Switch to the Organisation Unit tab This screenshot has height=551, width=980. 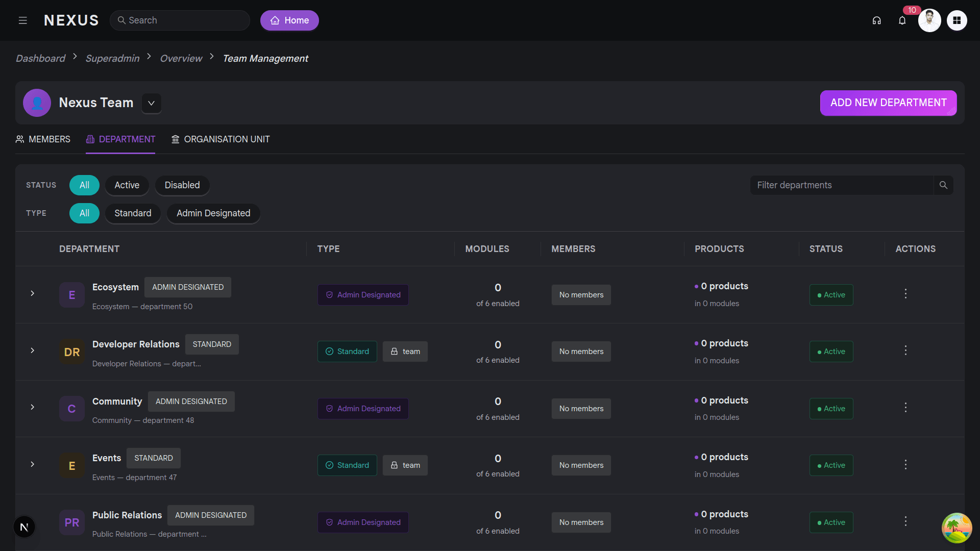[x=220, y=139]
